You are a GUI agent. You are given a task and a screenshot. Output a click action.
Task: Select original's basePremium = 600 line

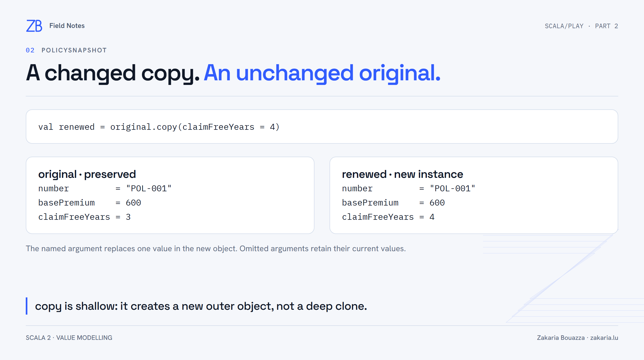point(90,203)
